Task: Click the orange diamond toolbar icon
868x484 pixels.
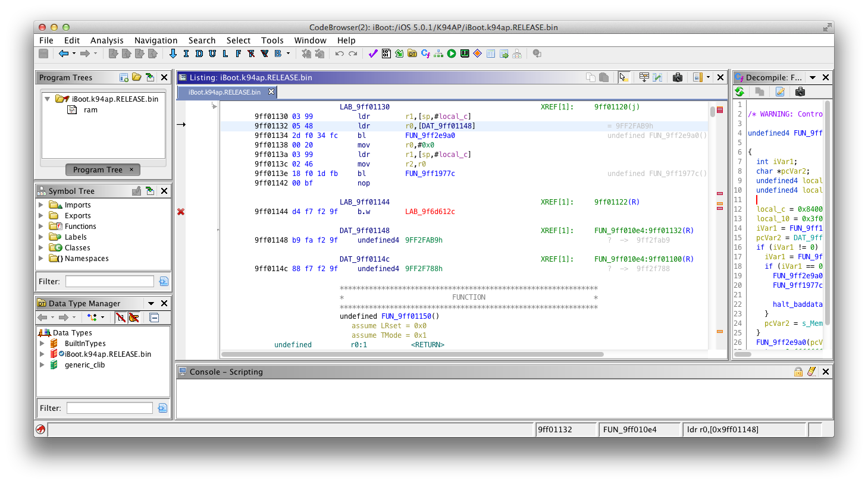Action: tap(477, 54)
